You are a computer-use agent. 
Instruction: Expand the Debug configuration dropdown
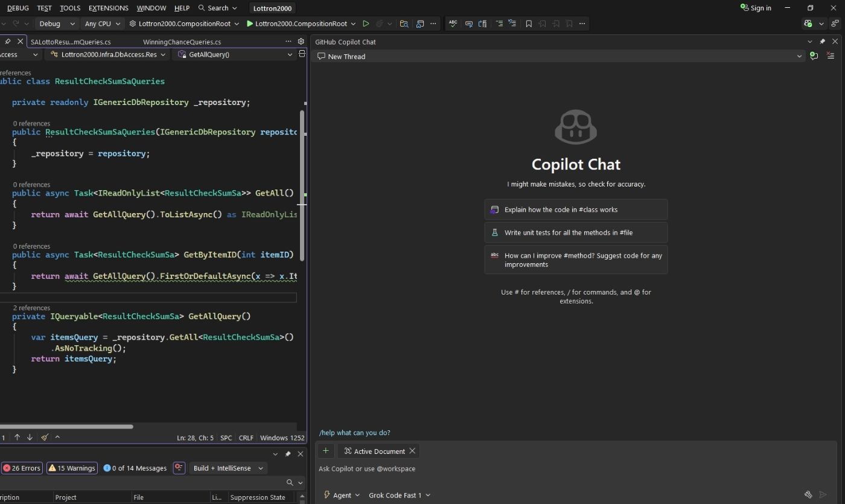coord(57,24)
